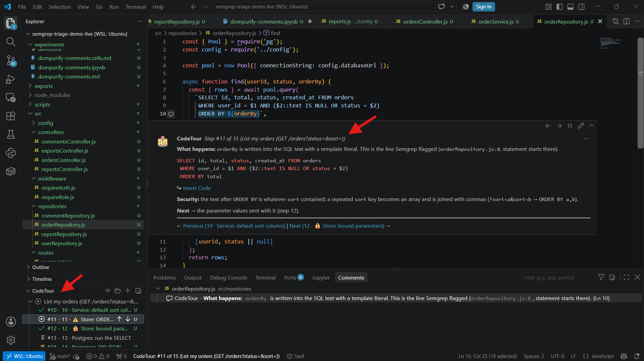Click the Sign In button
Screen dimensions: 644x361
tap(483, 7)
